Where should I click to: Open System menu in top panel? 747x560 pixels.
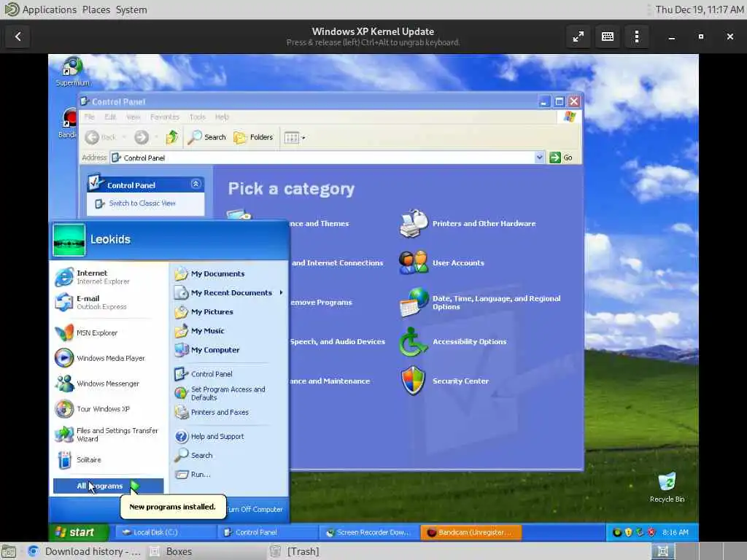click(x=131, y=9)
